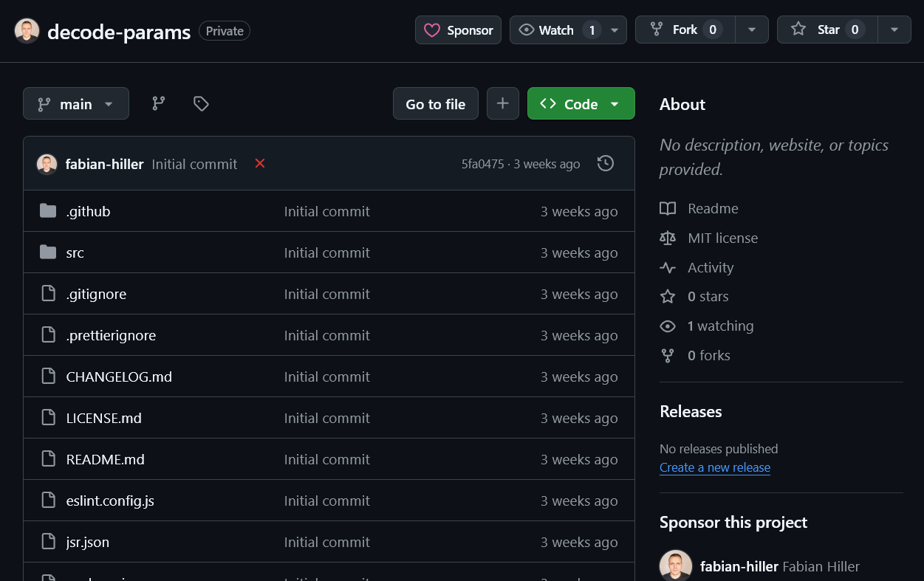The width and height of the screenshot is (924, 581).
Task: Open the LICENSE.md file
Action: coord(103,418)
